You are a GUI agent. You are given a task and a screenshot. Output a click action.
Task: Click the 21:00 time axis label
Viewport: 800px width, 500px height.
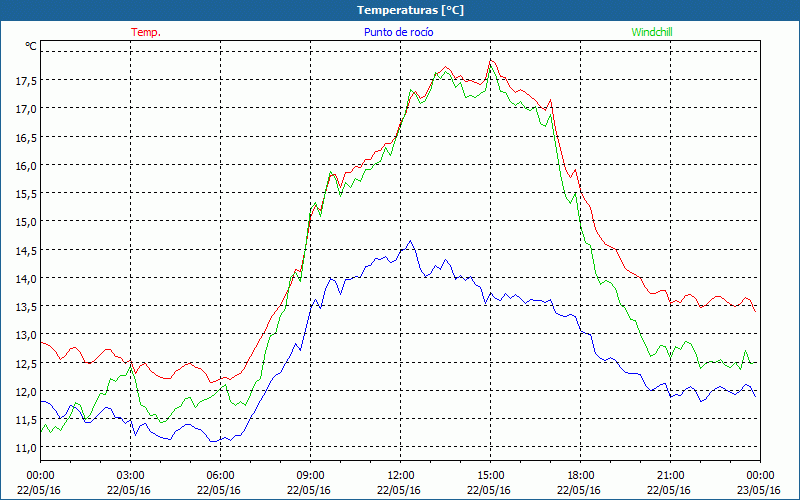[x=670, y=476]
